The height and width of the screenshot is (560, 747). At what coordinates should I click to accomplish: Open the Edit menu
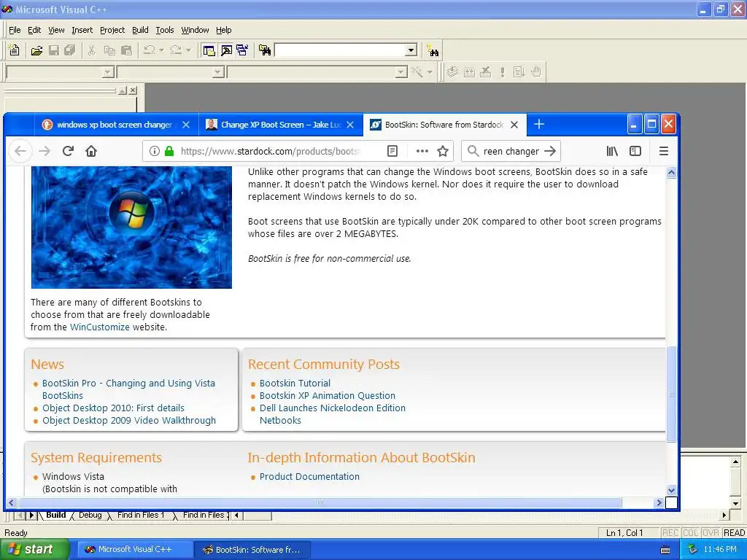[x=34, y=30]
